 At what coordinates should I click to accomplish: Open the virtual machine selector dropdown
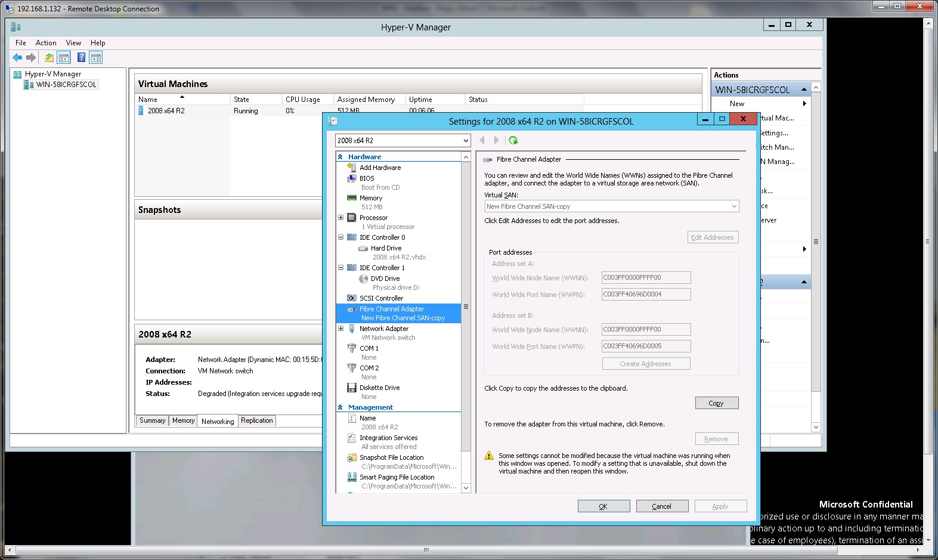[x=466, y=141]
